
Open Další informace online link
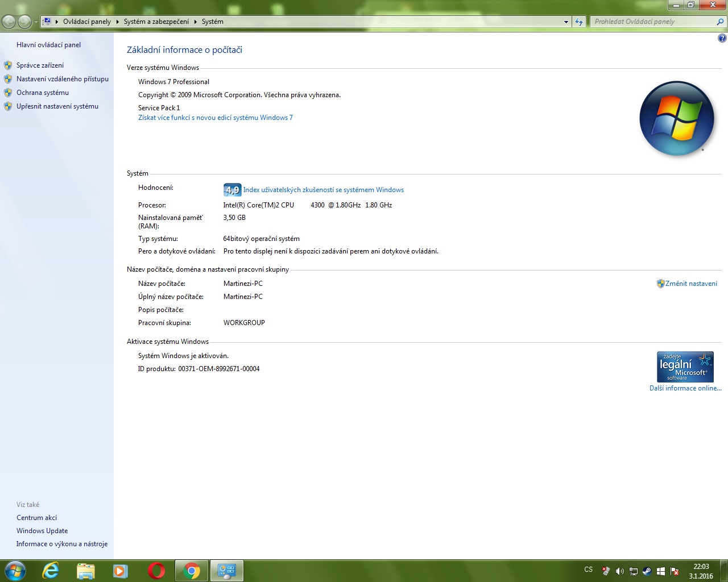click(x=685, y=388)
